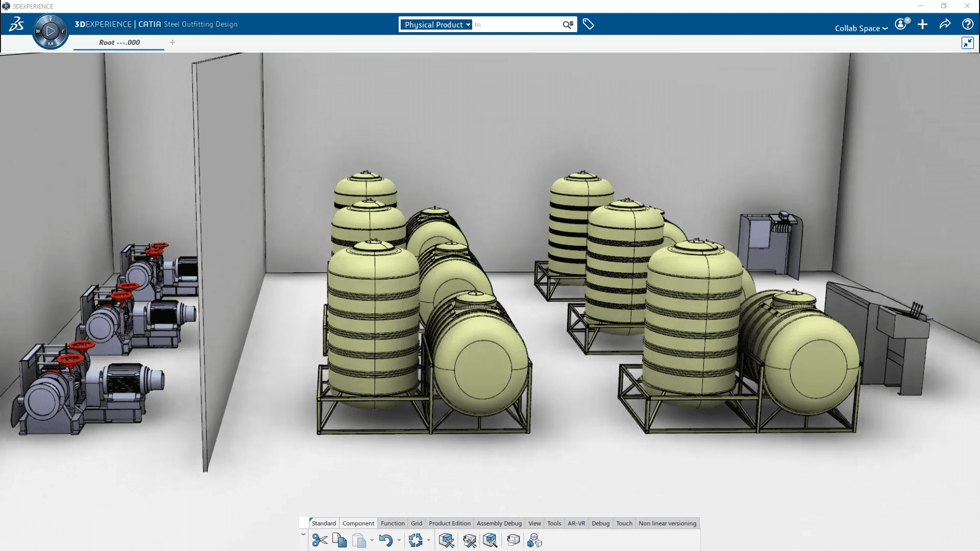This screenshot has height=551, width=980.
Task: Open the Component menu tab
Action: 357,523
